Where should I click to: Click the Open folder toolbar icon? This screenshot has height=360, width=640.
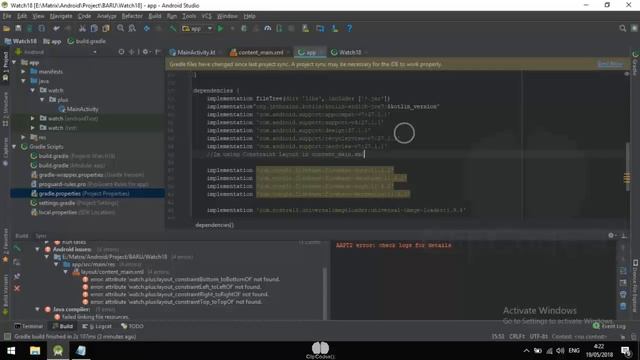(7, 29)
